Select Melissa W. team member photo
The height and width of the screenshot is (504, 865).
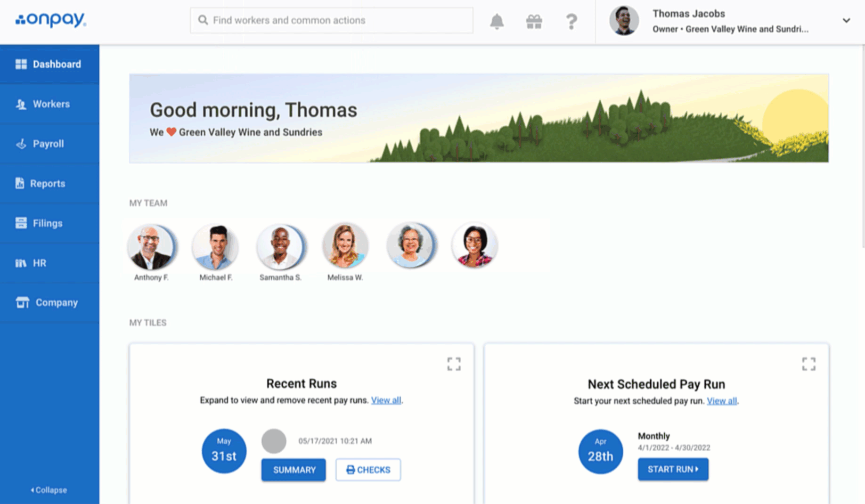tap(345, 245)
